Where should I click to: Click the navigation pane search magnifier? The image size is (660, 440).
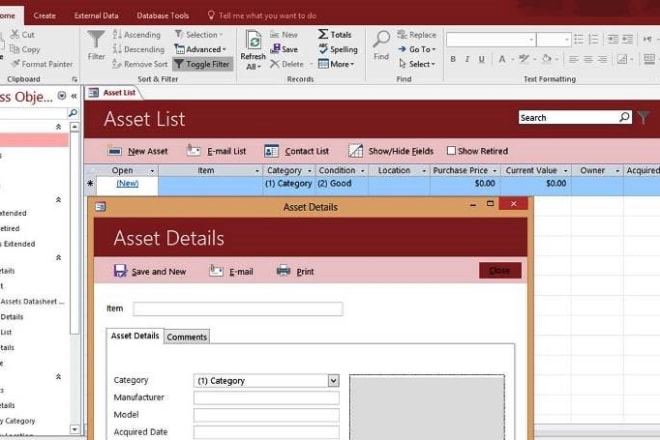click(72, 113)
